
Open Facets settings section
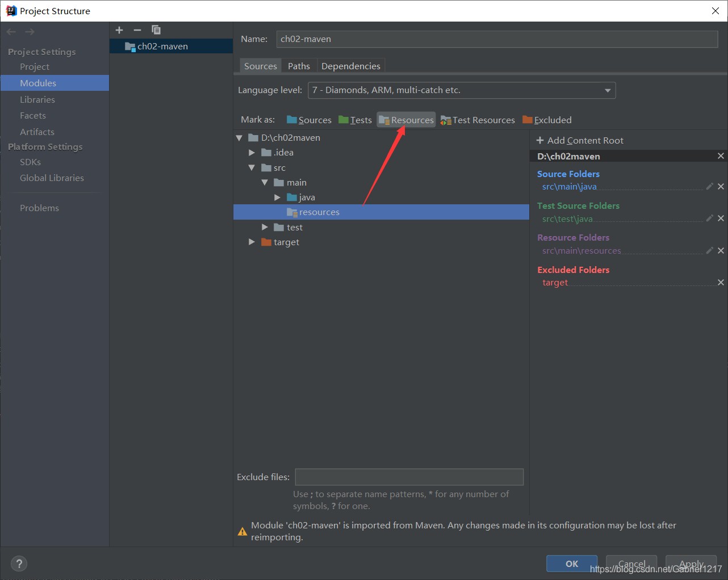pyautogui.click(x=33, y=116)
